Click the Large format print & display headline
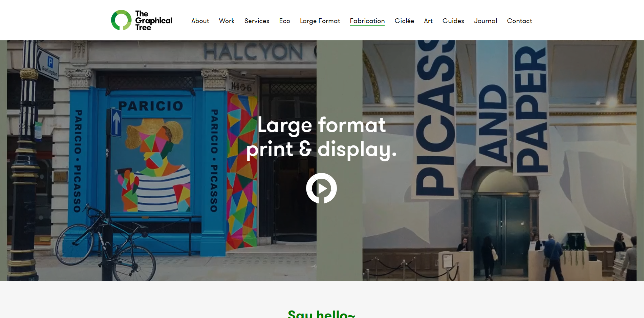Screen dimensions: 644x318 point(321,137)
